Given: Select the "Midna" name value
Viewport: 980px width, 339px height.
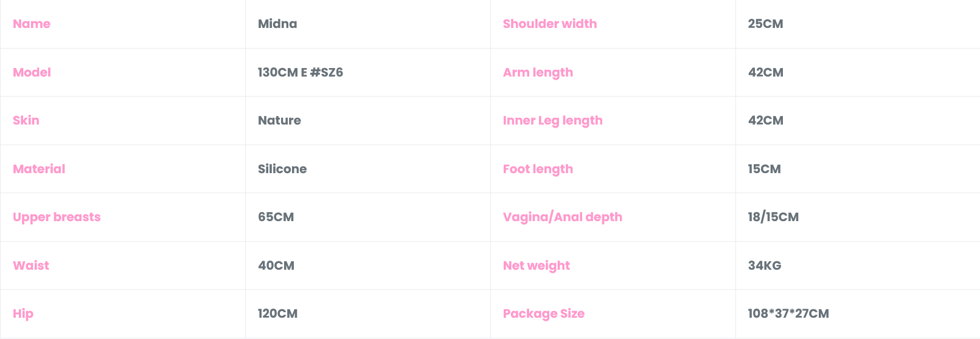Looking at the screenshot, I should coord(277,24).
